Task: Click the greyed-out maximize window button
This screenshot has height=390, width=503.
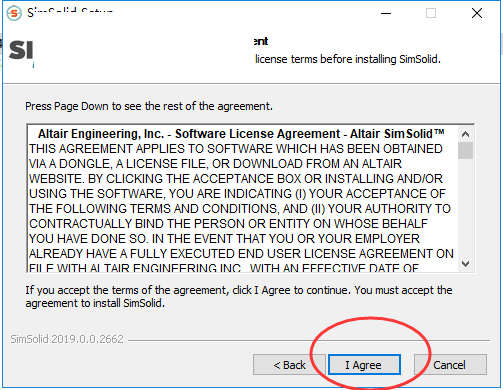Action: [x=431, y=13]
